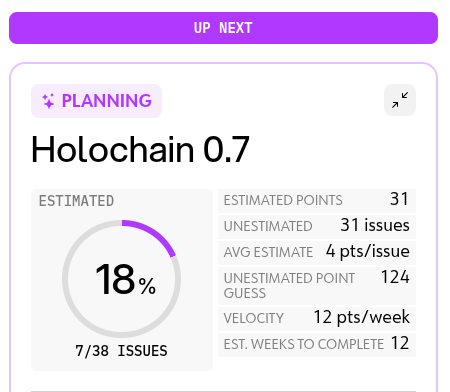Click the value 124 in point guess
Screen dimensions: 450x392
coord(395,277)
